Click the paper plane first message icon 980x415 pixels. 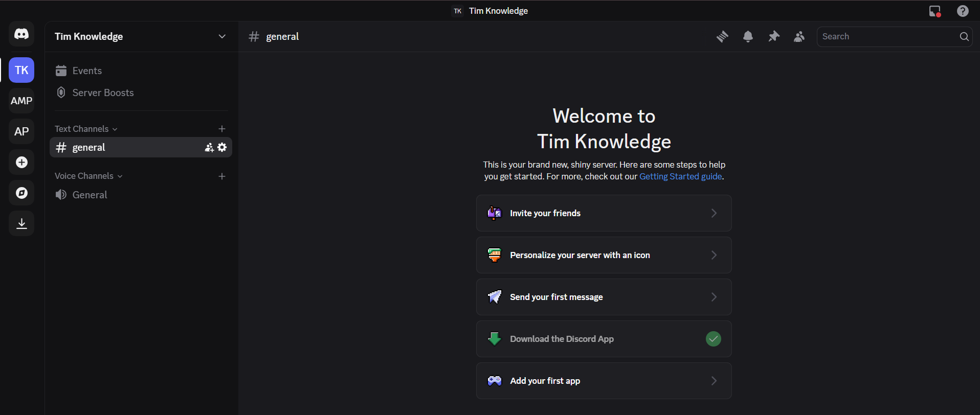pyautogui.click(x=494, y=297)
